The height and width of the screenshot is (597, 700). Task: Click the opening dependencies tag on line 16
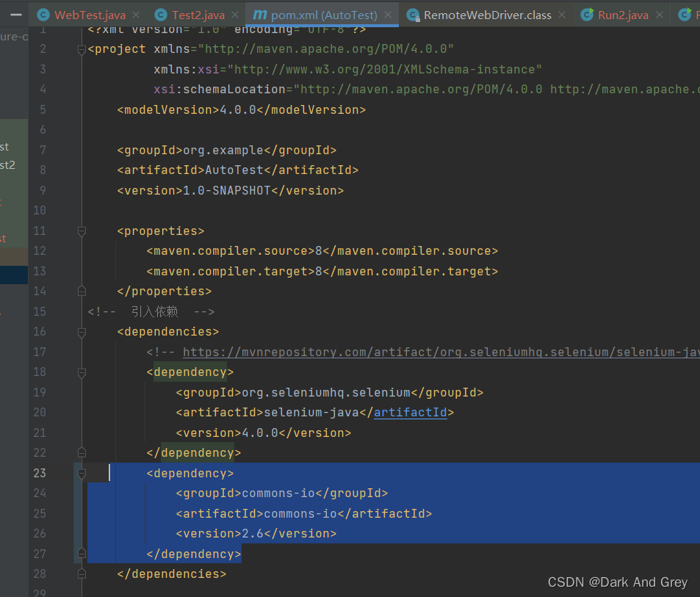168,331
